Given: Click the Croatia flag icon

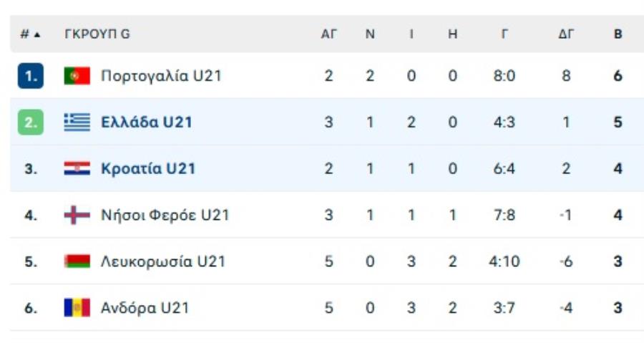Looking at the screenshot, I should pos(77,169).
